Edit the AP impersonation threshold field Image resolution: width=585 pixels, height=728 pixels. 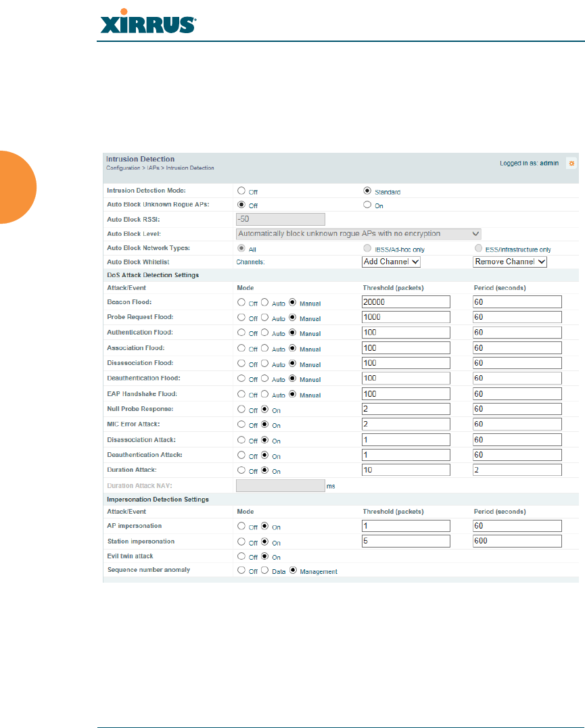click(406, 526)
